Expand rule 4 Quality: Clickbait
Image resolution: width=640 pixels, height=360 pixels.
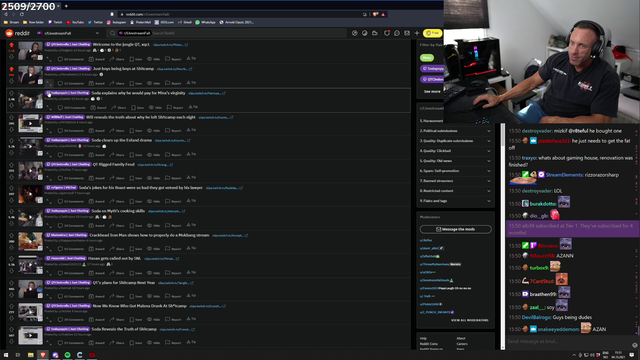pos(456,151)
